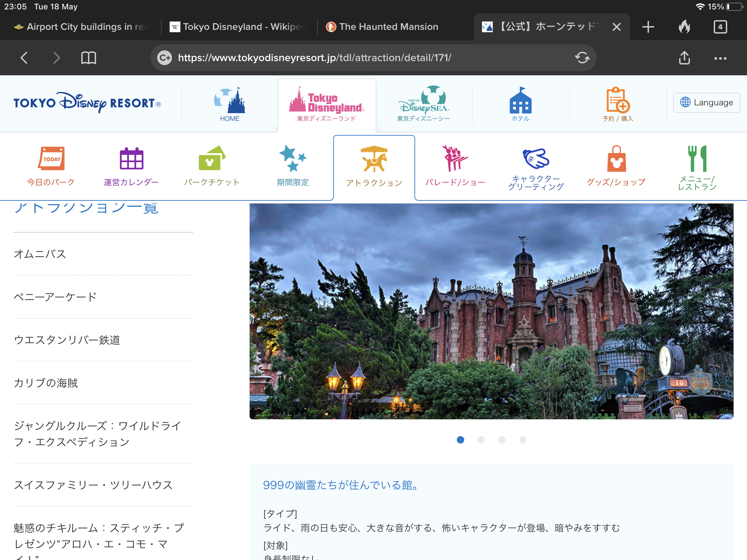Tap the Haunted Mansion photo

point(491,311)
